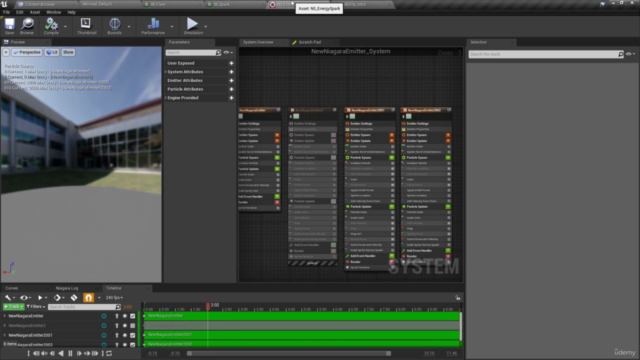Expand the NewNiagaraEmitter2001 track row
Screen dimensions: 640x360
[5, 335]
